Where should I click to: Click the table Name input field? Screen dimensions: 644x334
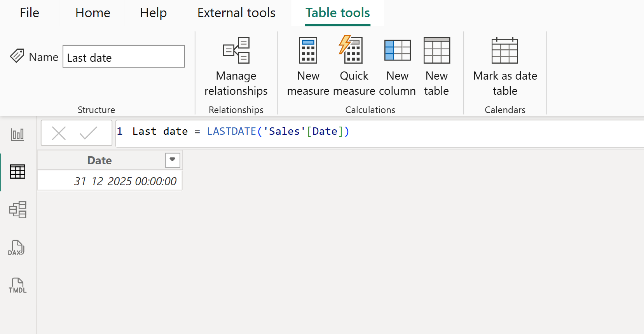pyautogui.click(x=124, y=57)
